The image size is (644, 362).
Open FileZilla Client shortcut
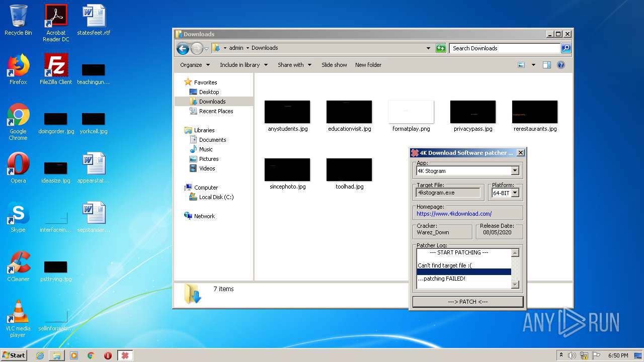coord(56,69)
